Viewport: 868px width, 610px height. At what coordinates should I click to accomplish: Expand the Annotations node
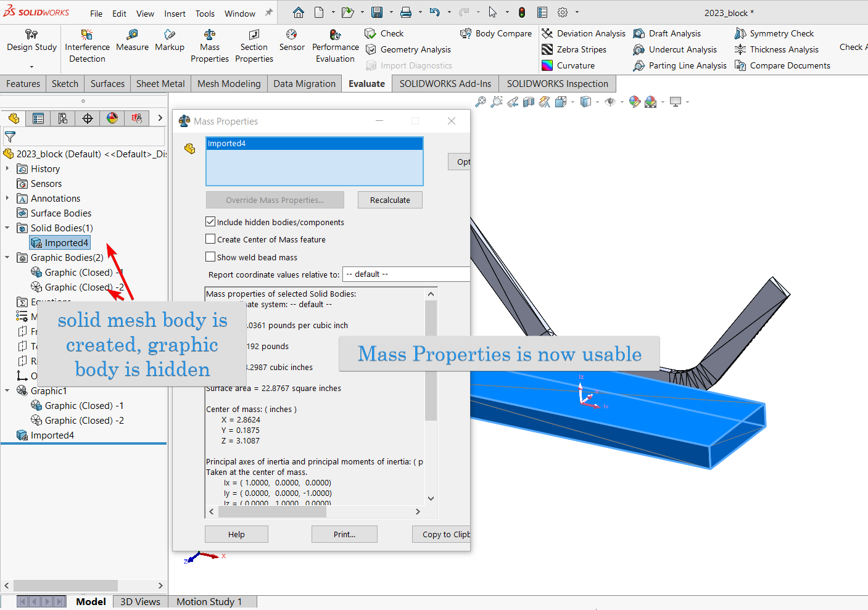(7, 198)
